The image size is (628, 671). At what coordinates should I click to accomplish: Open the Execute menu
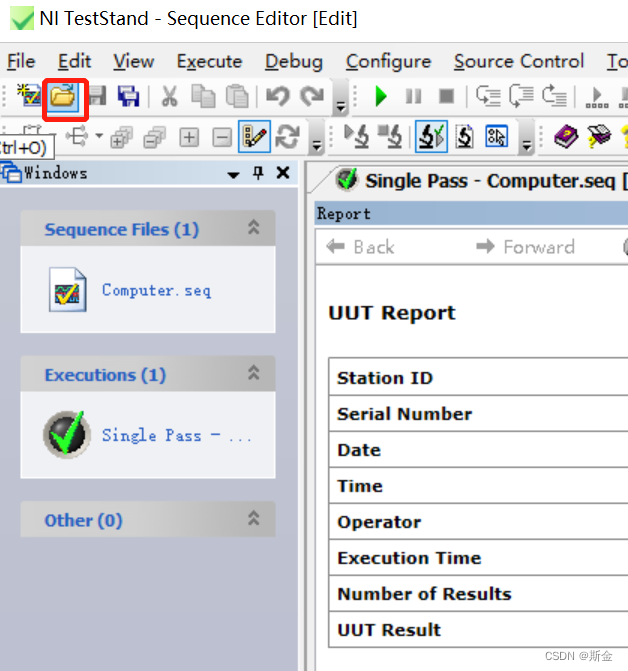tap(210, 61)
